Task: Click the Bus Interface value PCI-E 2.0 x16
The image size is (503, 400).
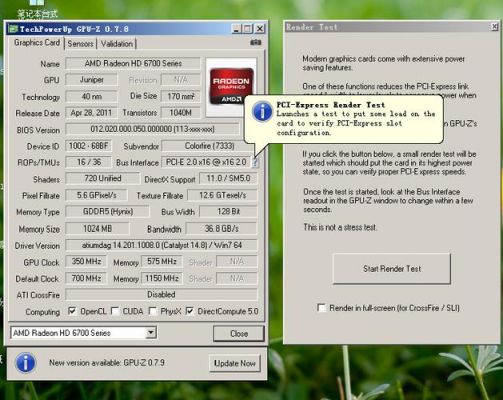Action: click(x=206, y=162)
